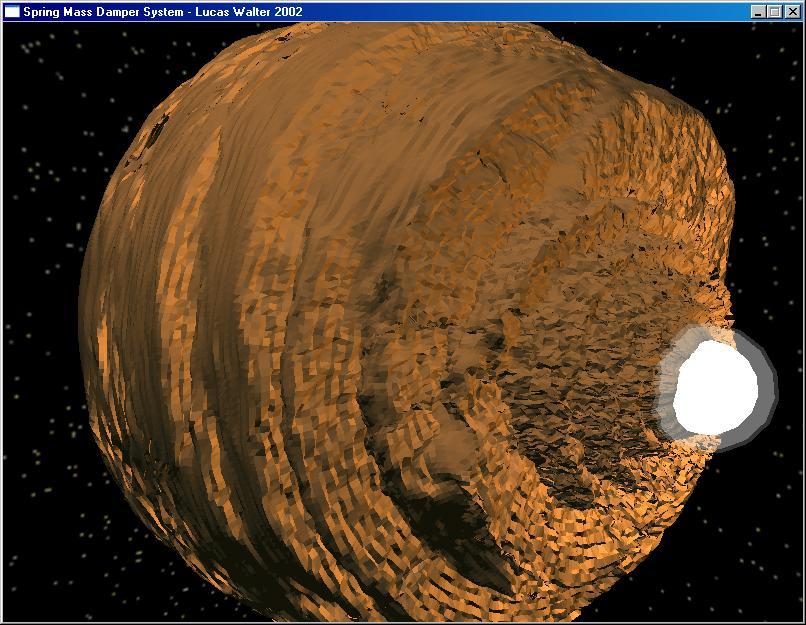The width and height of the screenshot is (806, 625).
Task: Click the title text 'Spring Mass Damper System - Lucas Walter 2002'
Action: (163, 12)
